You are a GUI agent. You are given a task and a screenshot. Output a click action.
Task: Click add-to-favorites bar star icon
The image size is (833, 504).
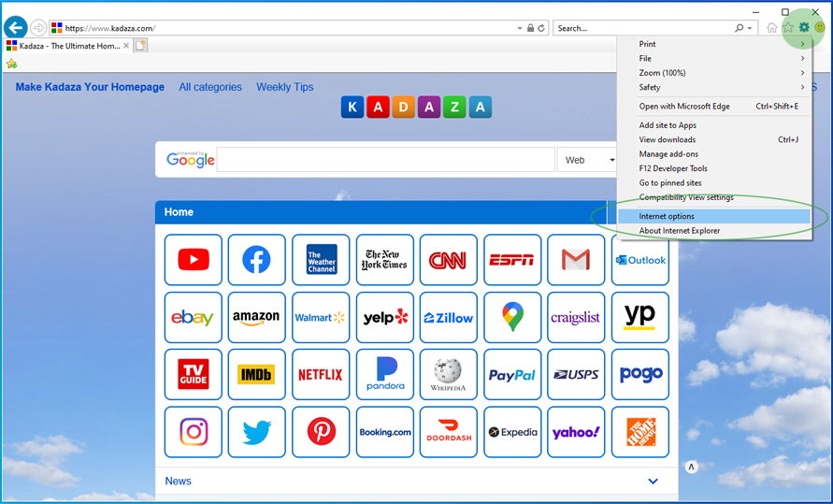click(x=12, y=65)
